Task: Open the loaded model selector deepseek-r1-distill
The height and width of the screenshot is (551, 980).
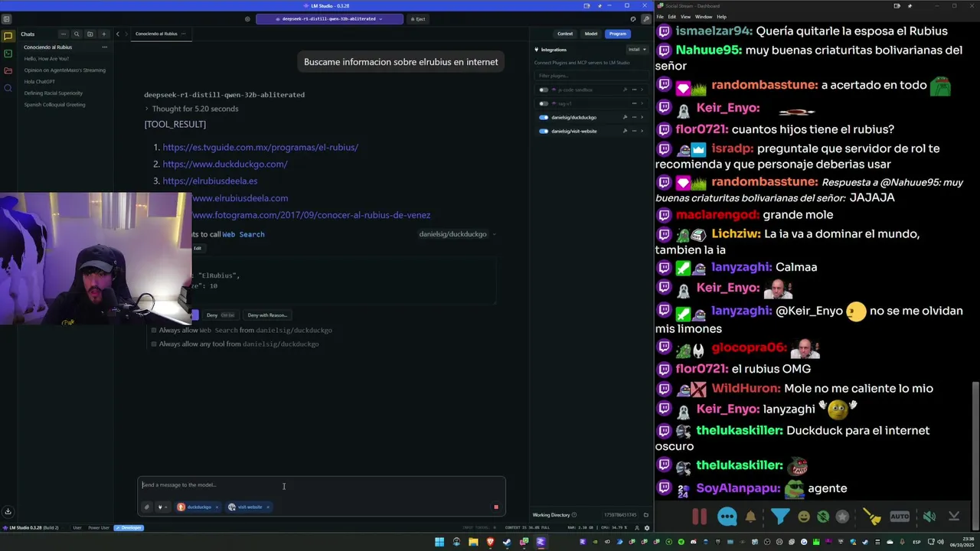Action: (x=329, y=19)
